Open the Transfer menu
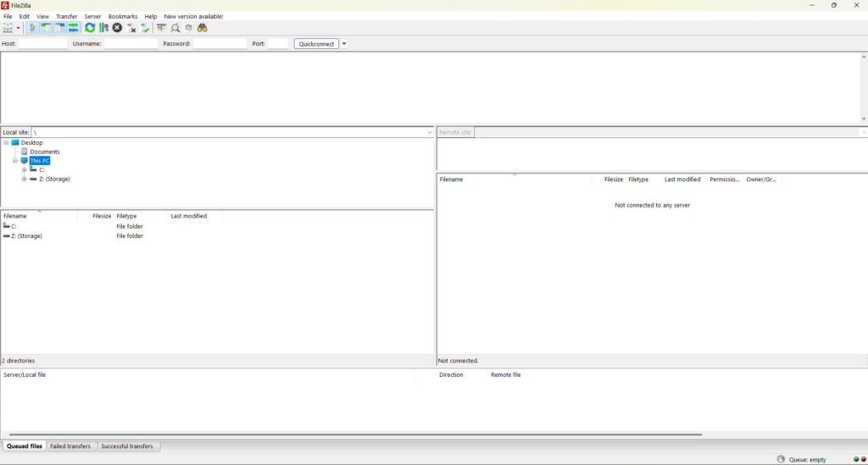Viewport: 868px width, 465px height. point(66,17)
